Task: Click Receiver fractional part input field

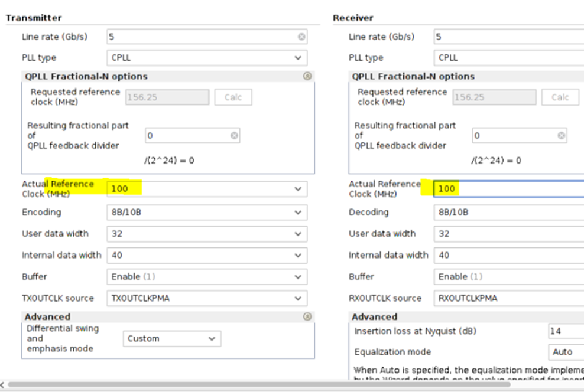Action: tap(520, 136)
